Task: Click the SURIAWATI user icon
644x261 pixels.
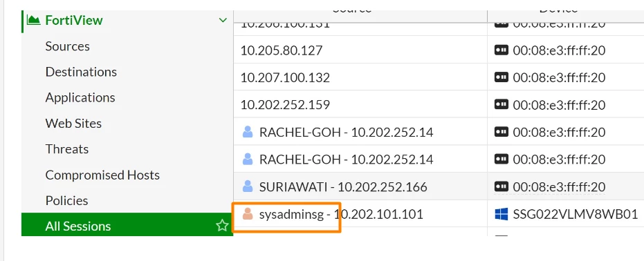Action: [x=248, y=186]
